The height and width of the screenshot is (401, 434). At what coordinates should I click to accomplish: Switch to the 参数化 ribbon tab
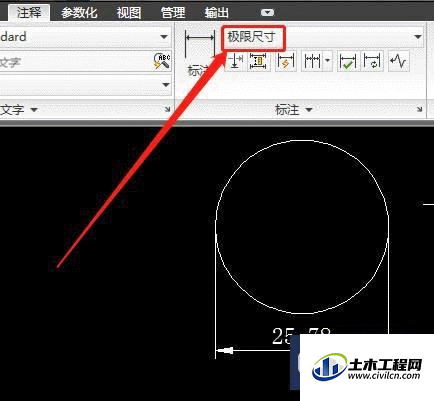[x=79, y=13]
